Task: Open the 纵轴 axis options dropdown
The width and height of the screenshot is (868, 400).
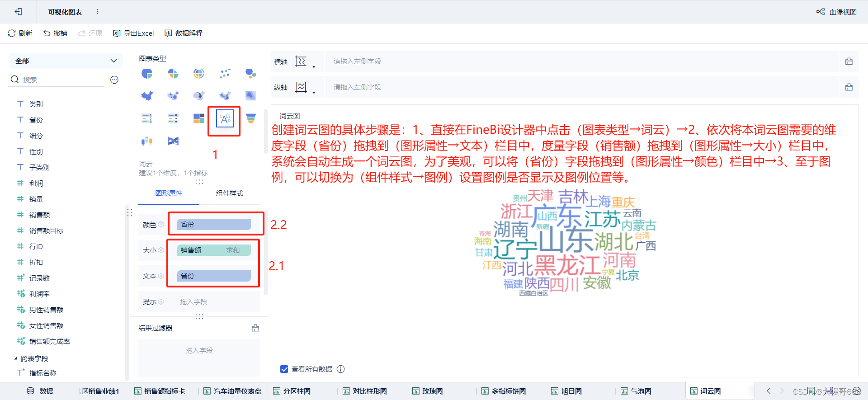Action: [x=314, y=93]
